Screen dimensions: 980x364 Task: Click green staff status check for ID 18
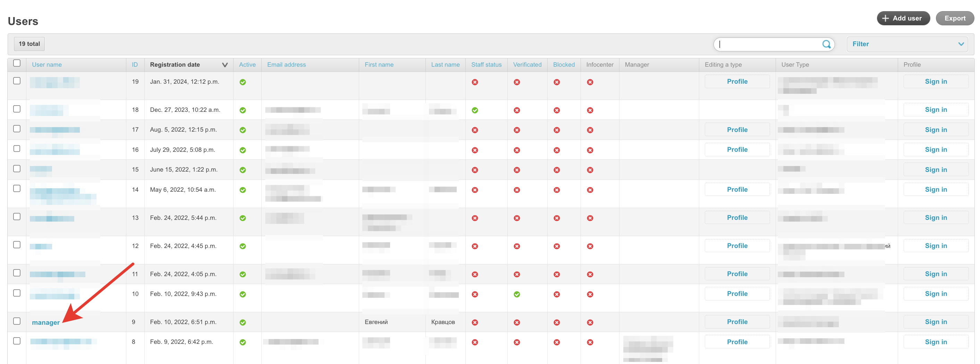pyautogui.click(x=474, y=110)
